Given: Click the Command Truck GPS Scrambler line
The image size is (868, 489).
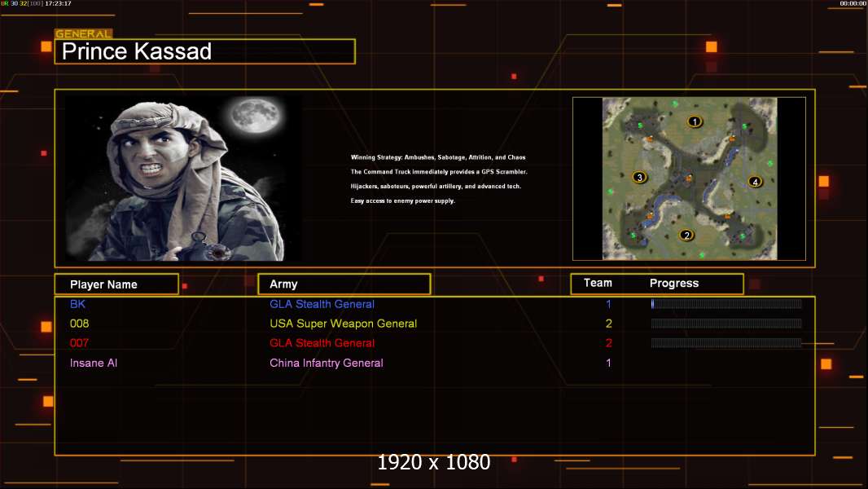Looking at the screenshot, I should click(x=439, y=172).
